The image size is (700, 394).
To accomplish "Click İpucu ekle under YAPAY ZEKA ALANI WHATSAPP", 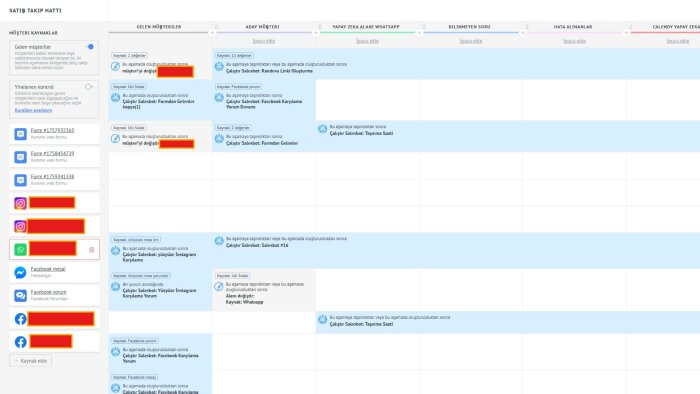I will coord(367,41).
